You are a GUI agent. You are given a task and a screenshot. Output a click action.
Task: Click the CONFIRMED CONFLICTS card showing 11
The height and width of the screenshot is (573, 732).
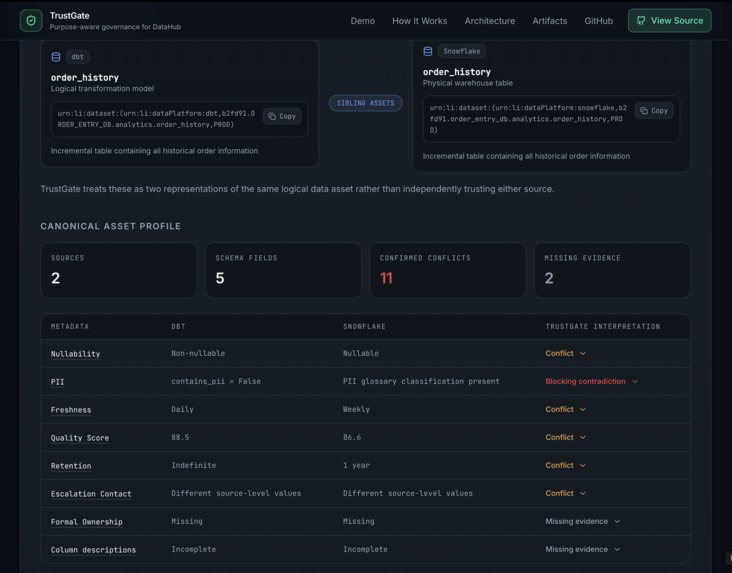click(448, 270)
